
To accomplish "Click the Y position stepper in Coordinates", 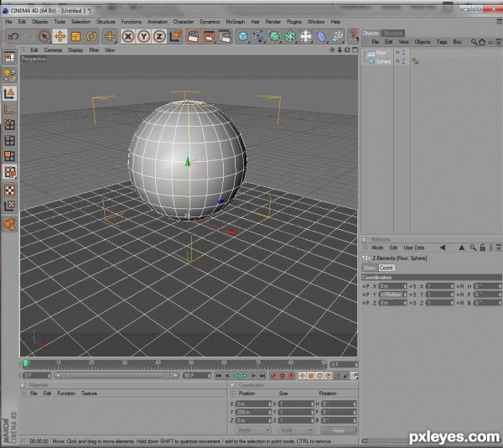I will point(269,412).
